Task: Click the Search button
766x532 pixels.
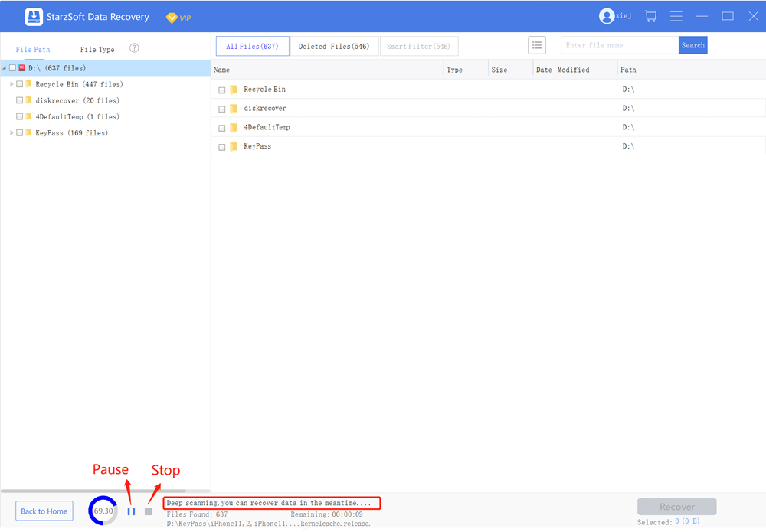Action: point(692,45)
